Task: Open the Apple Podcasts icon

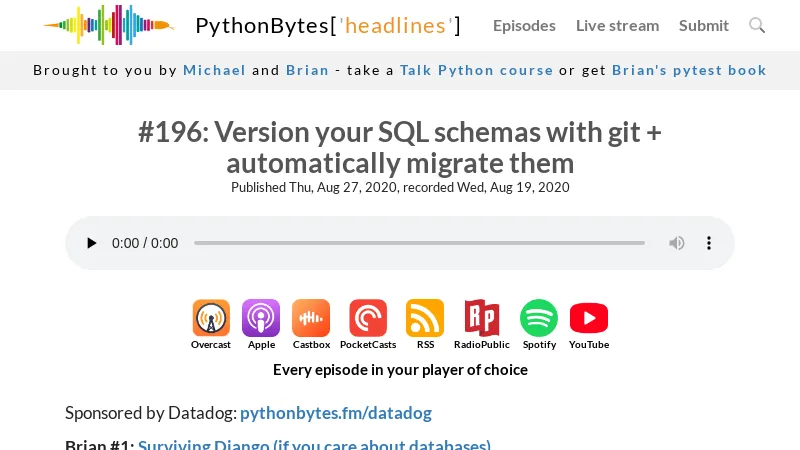Action: (x=261, y=319)
